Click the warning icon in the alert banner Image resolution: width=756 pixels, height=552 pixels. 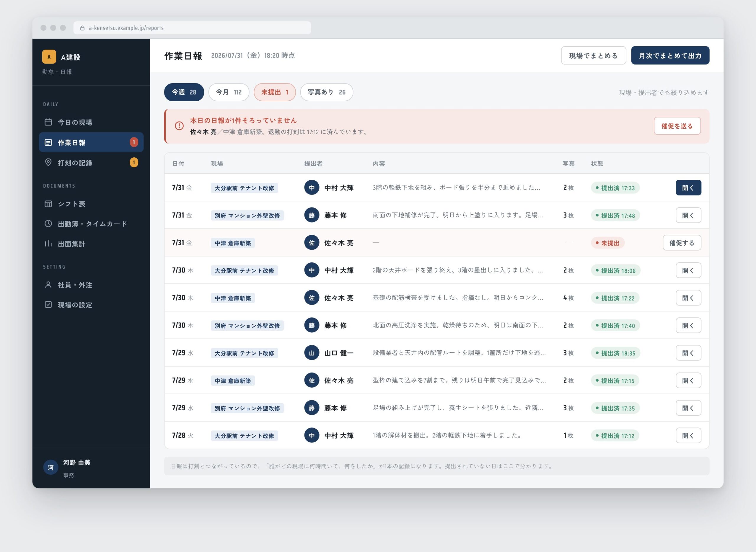[x=179, y=126]
